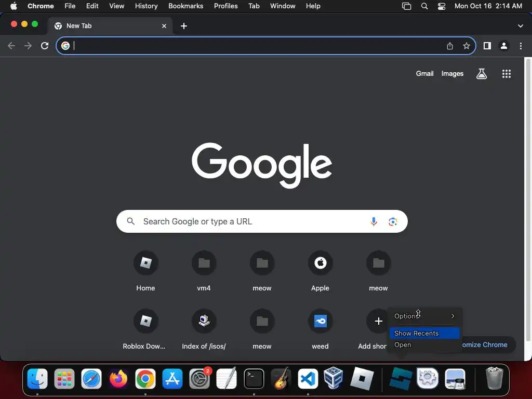Screen dimensions: 532x399
Task: Open Roblox Player from the dock
Action: click(x=362, y=378)
